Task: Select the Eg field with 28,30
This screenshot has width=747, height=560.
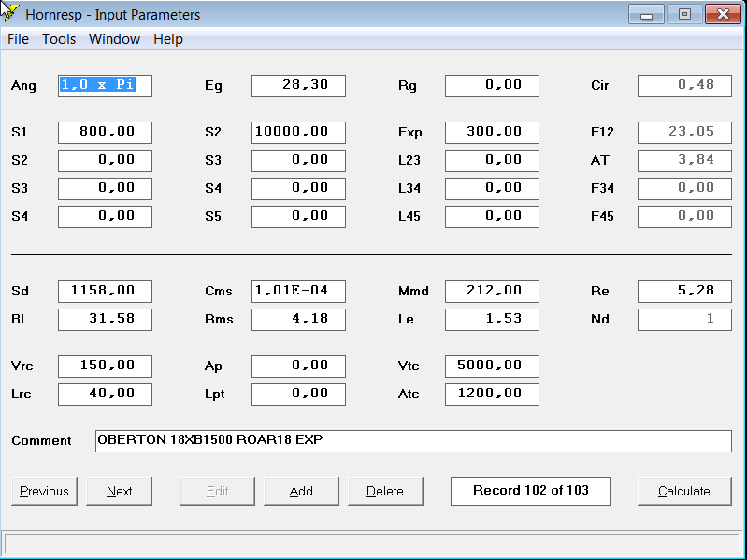Action: coord(298,86)
